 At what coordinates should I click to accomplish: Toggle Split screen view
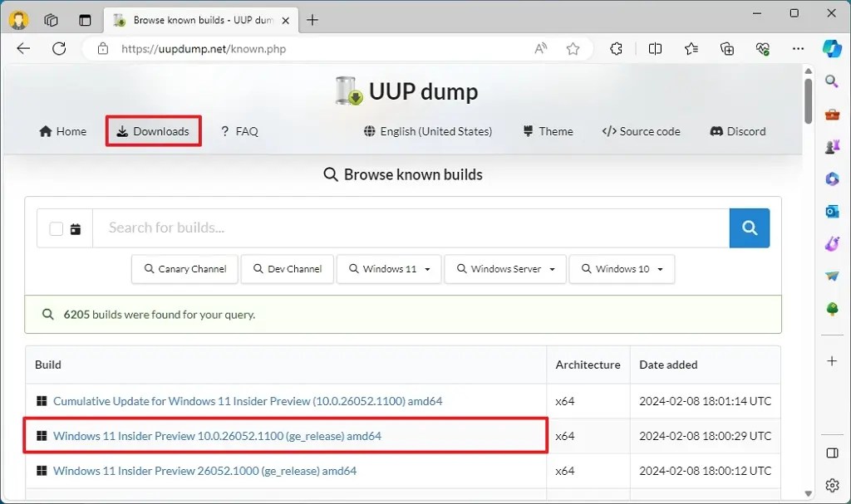click(655, 49)
